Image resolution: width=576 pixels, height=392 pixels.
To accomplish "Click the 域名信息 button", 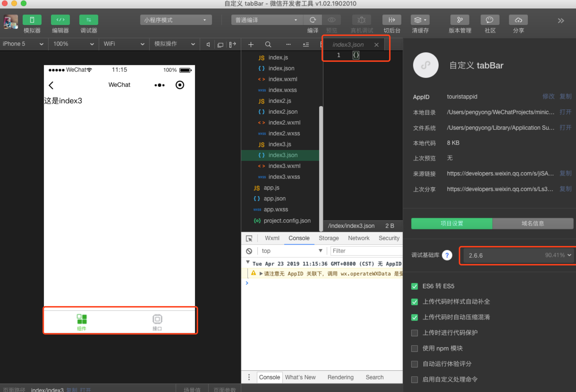I will tap(533, 223).
